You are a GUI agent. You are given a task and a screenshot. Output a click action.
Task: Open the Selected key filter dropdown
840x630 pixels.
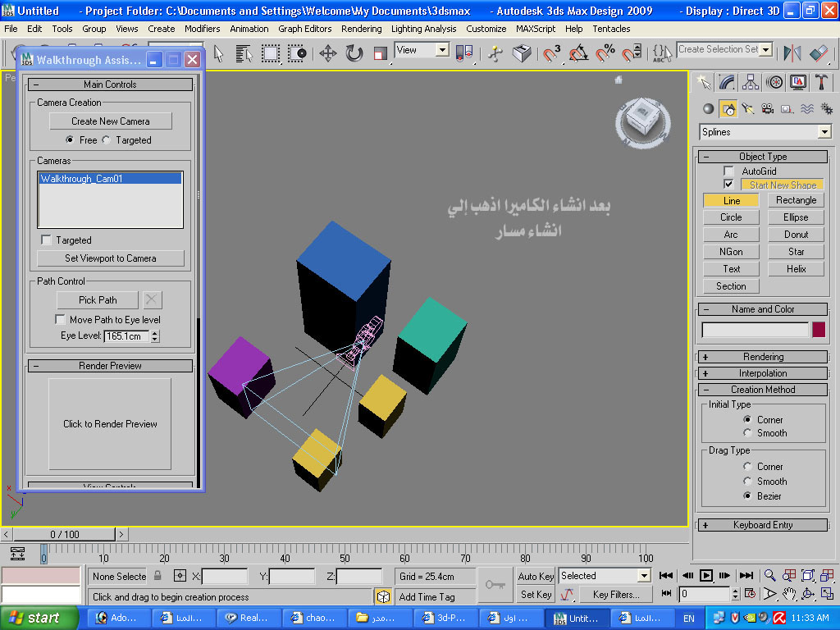[x=644, y=576]
